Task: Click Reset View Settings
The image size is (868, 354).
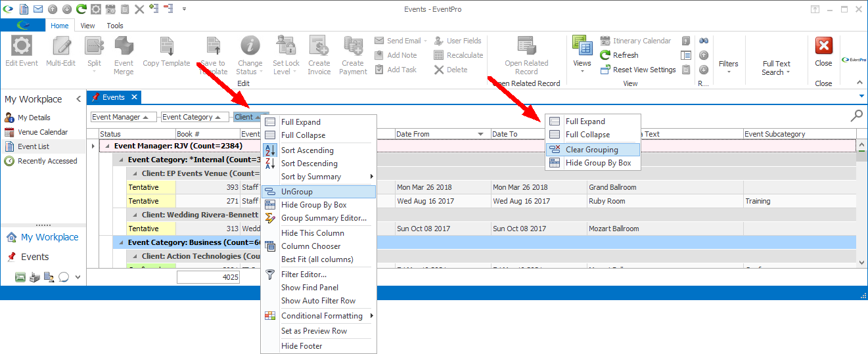Action: [637, 70]
